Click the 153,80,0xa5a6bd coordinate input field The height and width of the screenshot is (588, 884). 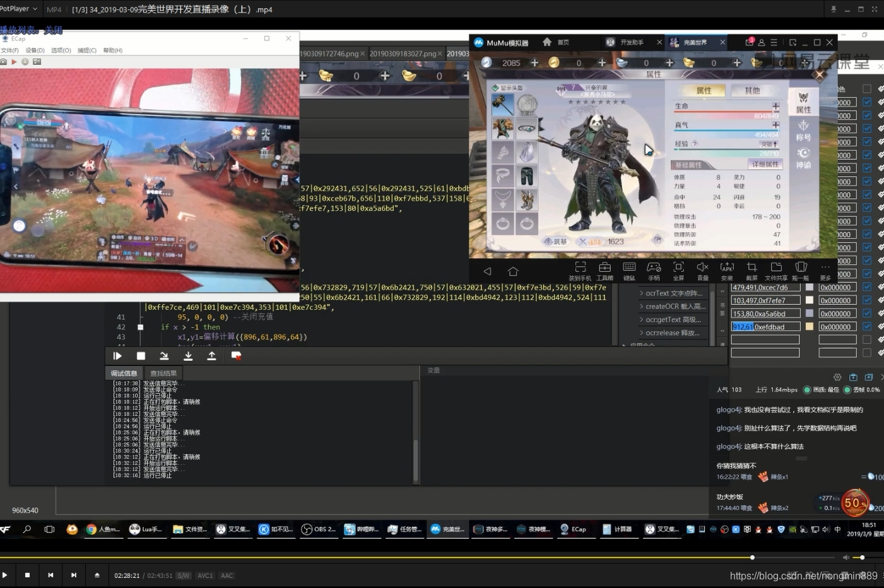(765, 314)
